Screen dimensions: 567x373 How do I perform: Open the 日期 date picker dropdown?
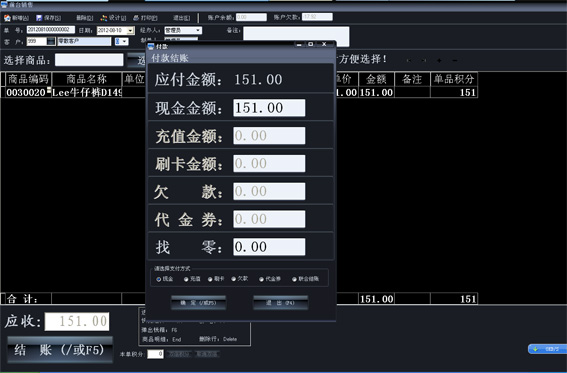131,30
